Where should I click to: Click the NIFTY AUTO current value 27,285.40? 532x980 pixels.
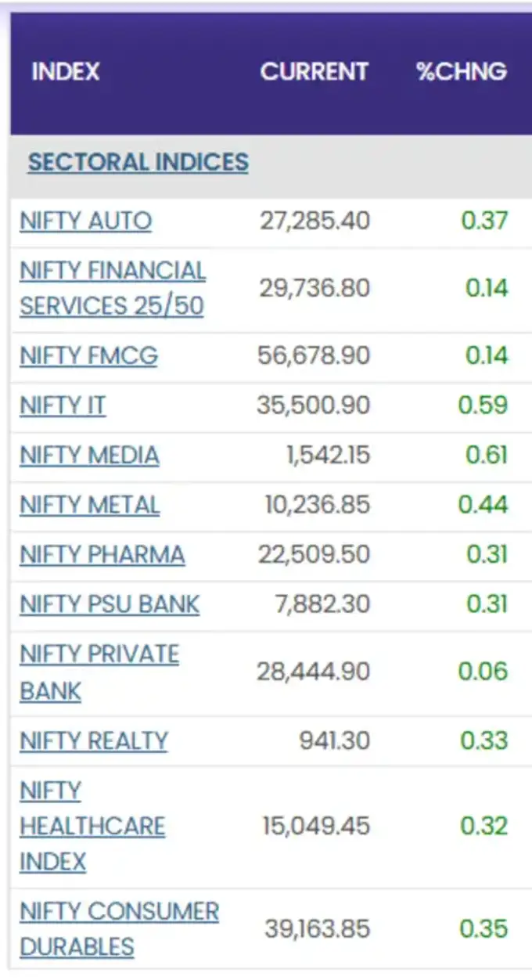[x=314, y=221]
